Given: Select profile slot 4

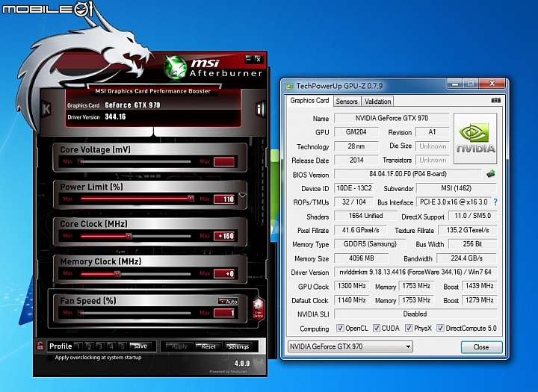Looking at the screenshot, I should [111, 346].
